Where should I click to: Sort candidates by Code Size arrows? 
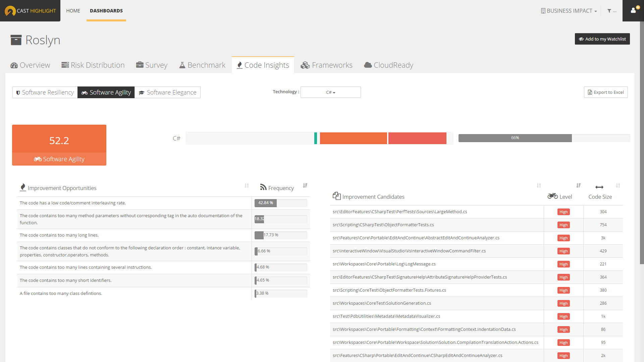pos(618,186)
